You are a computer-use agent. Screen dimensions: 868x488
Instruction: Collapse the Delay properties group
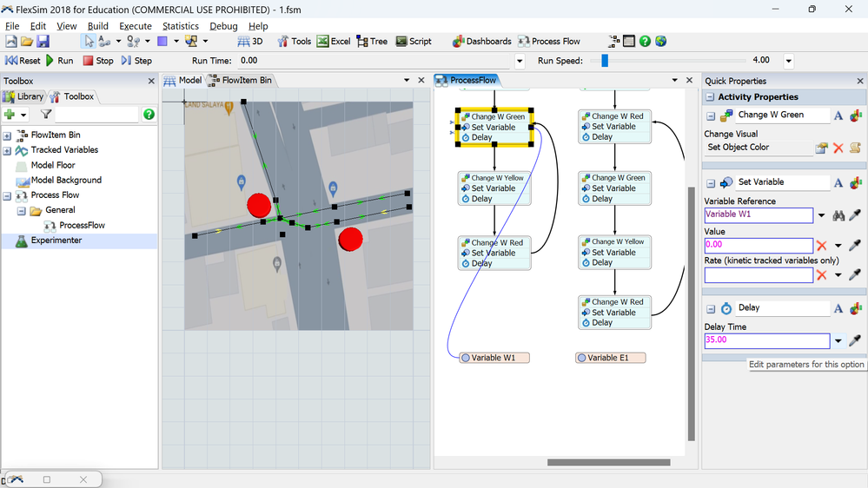tap(711, 308)
